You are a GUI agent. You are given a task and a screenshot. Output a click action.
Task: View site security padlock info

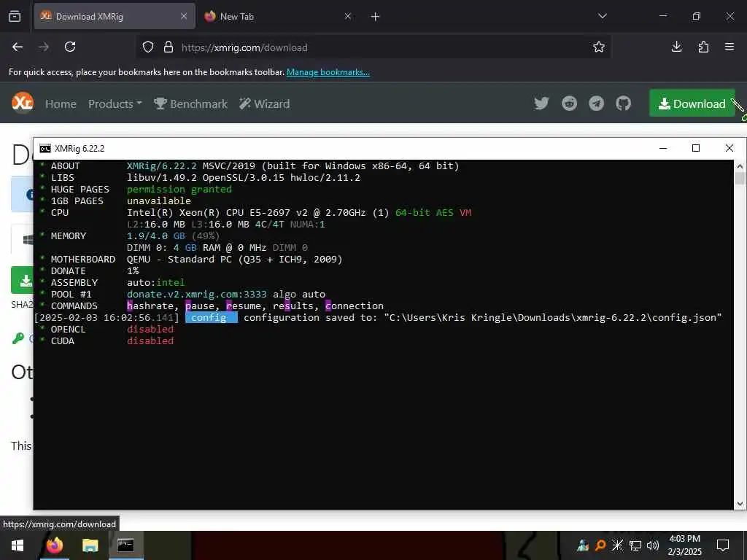tap(169, 47)
